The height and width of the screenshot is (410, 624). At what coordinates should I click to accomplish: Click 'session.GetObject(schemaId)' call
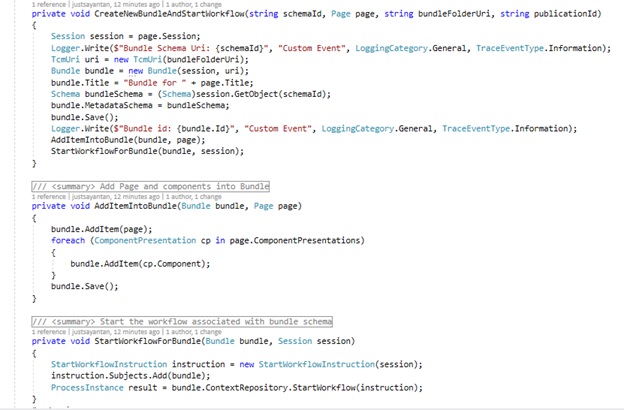[x=260, y=94]
